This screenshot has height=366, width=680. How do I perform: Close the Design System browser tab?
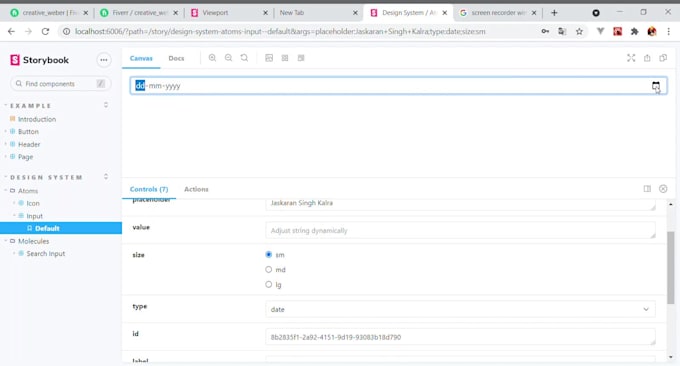(x=445, y=13)
